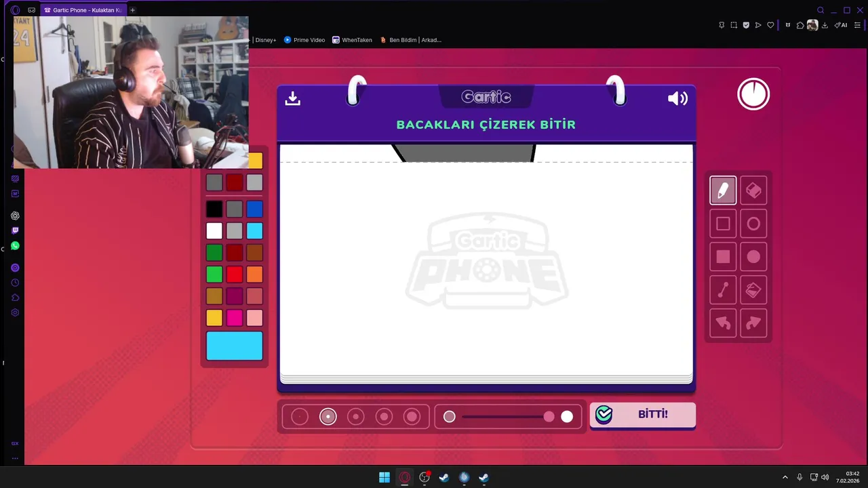
Task: Open WhatsApp in the browser sidebar
Action: [x=15, y=246]
